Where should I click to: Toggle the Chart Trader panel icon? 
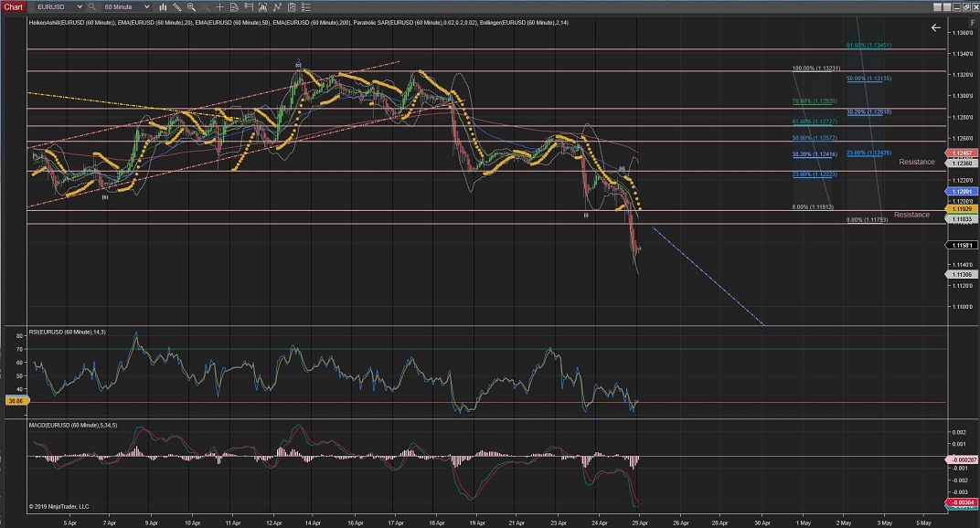click(x=249, y=6)
